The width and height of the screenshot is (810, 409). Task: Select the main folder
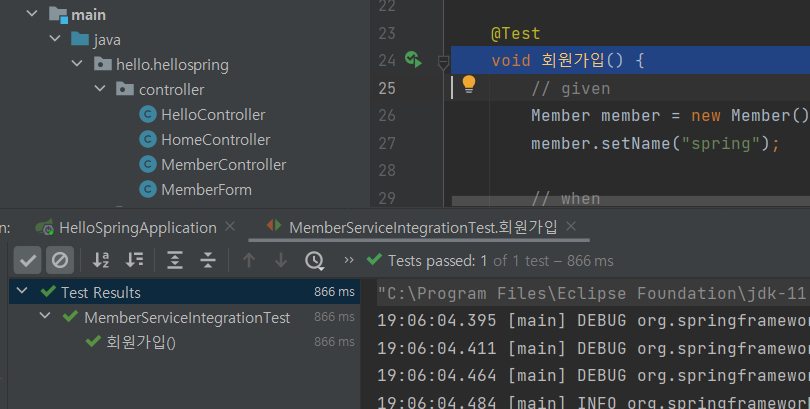click(88, 15)
